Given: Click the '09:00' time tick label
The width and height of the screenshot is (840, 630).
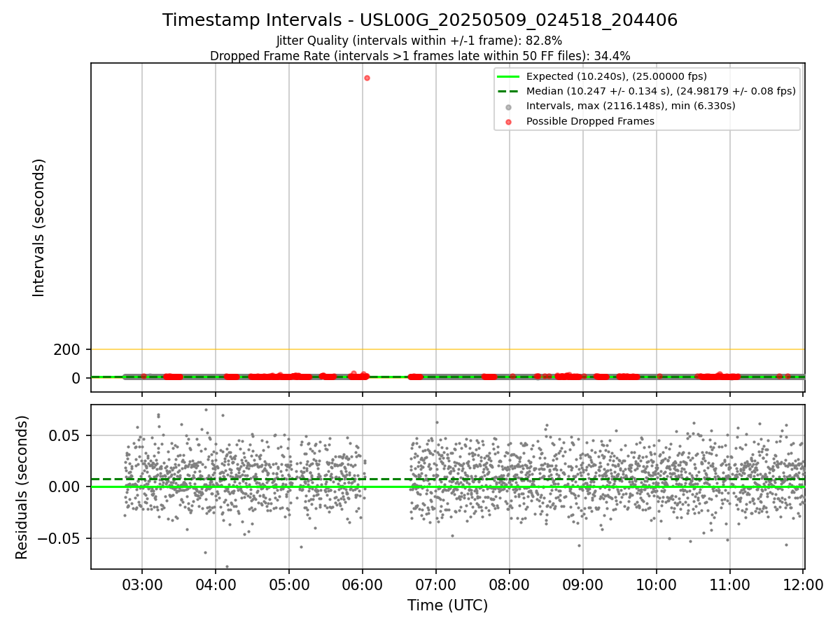Looking at the screenshot, I should (583, 584).
